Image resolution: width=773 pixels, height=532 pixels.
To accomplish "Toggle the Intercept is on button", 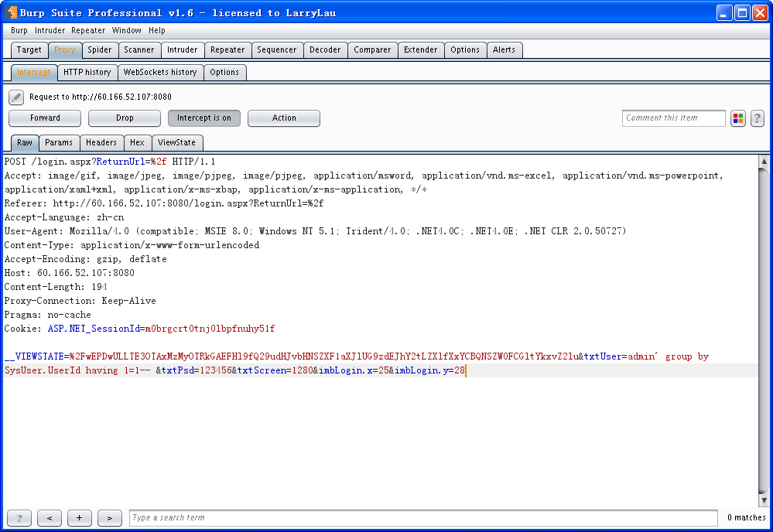I will click(x=204, y=118).
